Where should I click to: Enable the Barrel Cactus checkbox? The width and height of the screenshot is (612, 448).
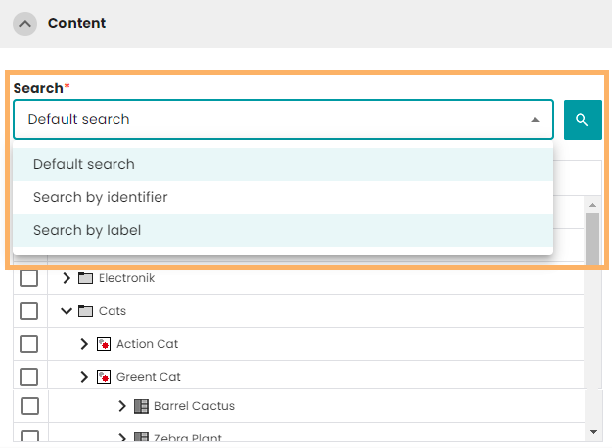click(x=29, y=406)
